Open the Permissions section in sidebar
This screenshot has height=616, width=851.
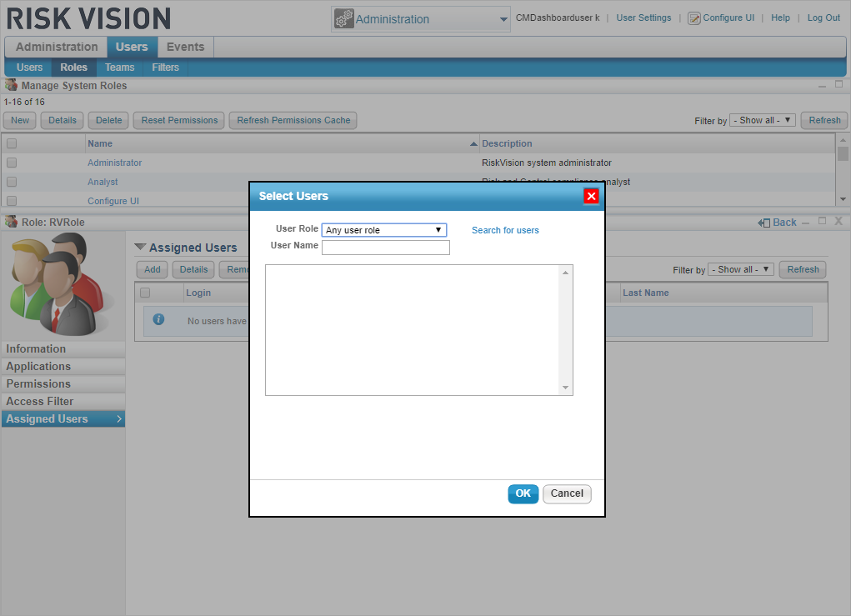click(63, 383)
